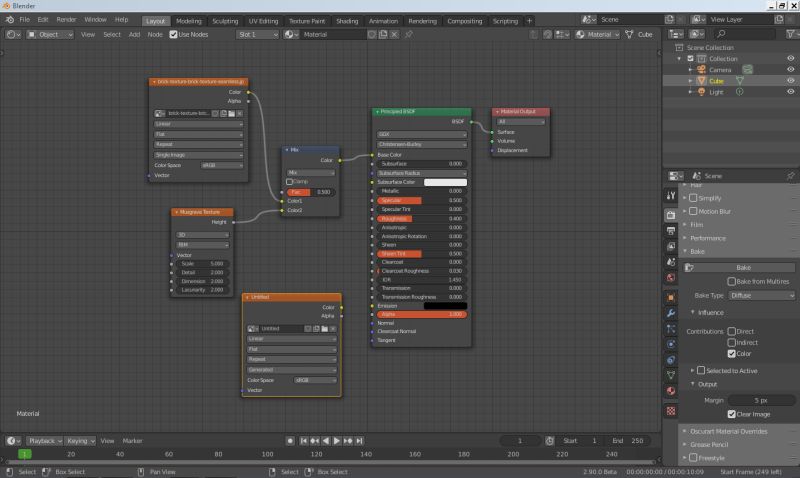Open the Object shader type dropdown
Screen dimensions: 800x478
pyautogui.click(x=50, y=35)
